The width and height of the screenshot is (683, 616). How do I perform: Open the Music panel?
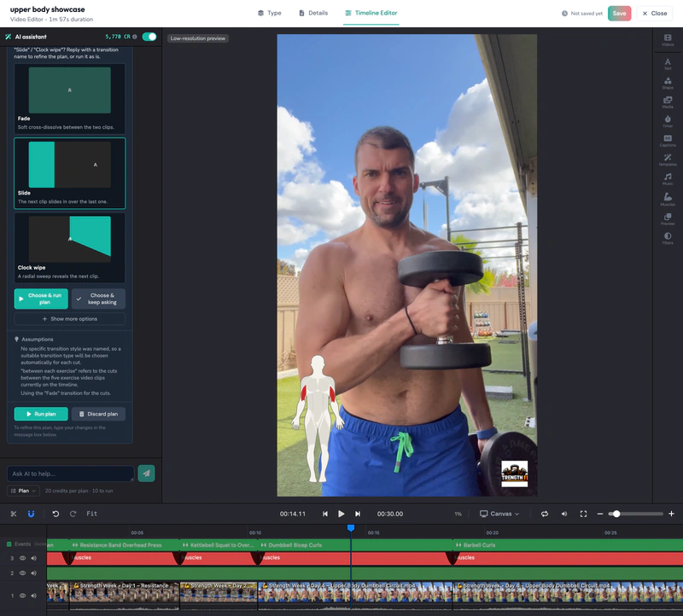click(668, 179)
